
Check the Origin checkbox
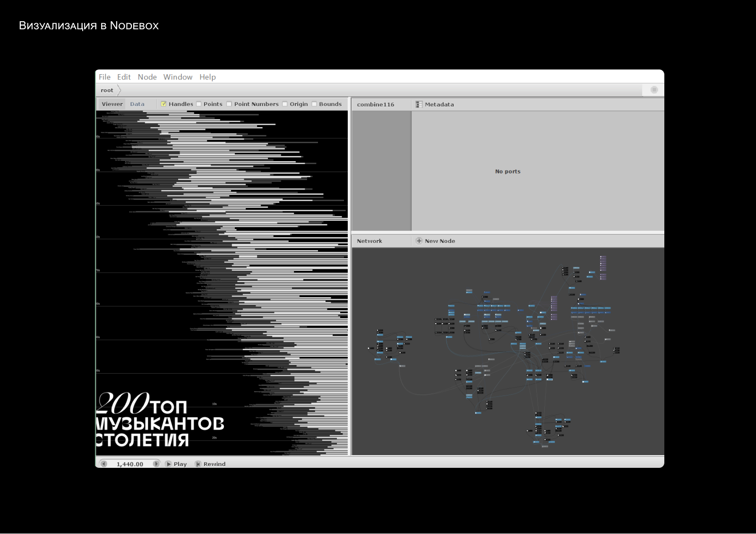pyautogui.click(x=285, y=104)
